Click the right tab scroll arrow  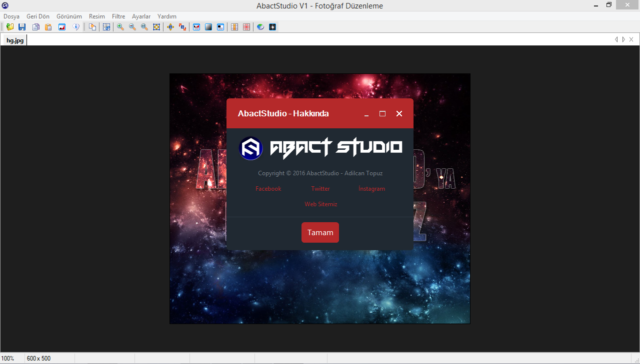click(623, 39)
